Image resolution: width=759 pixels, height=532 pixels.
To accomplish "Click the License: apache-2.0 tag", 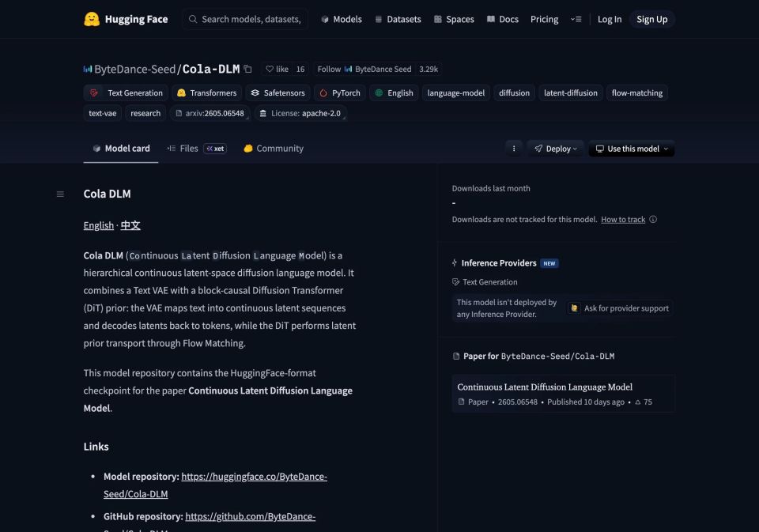I will [300, 113].
